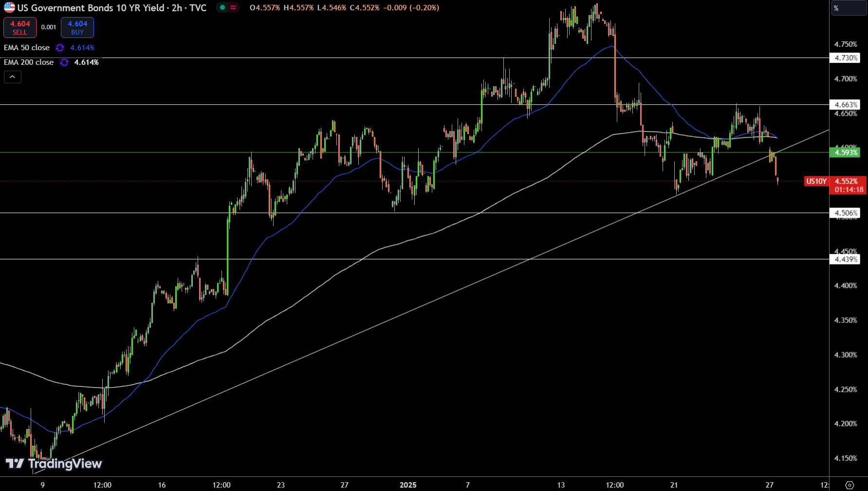The height and width of the screenshot is (491, 868).
Task: Click the 4.604 BUY button
Action: click(77, 27)
